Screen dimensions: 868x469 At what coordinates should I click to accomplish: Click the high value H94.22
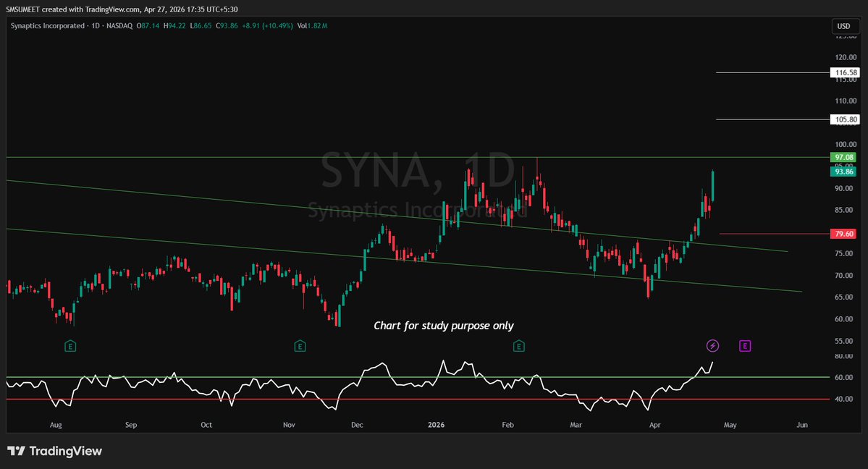pyautogui.click(x=174, y=25)
